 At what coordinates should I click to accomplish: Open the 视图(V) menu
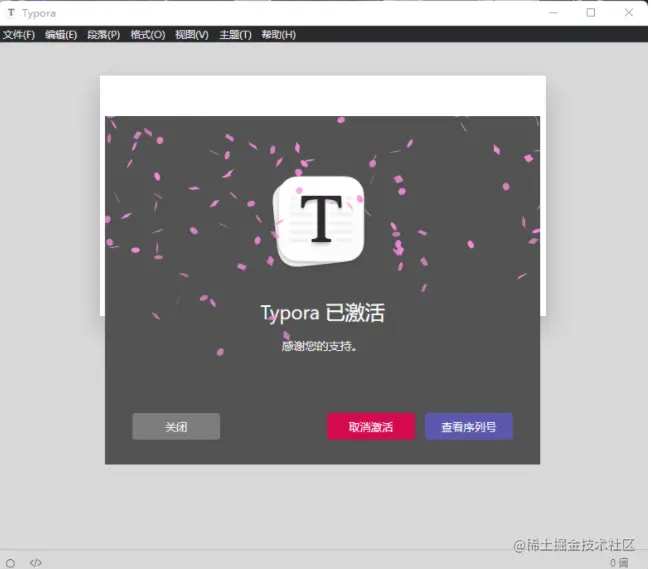click(191, 34)
